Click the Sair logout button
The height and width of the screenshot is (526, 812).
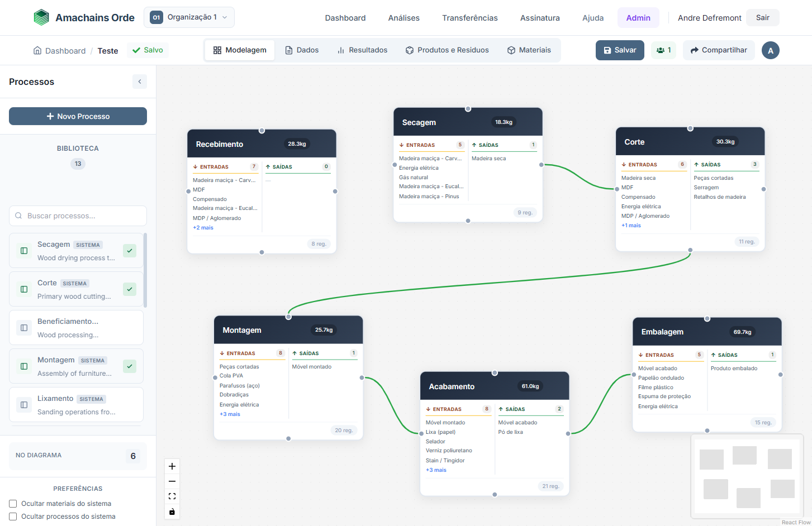(763, 18)
